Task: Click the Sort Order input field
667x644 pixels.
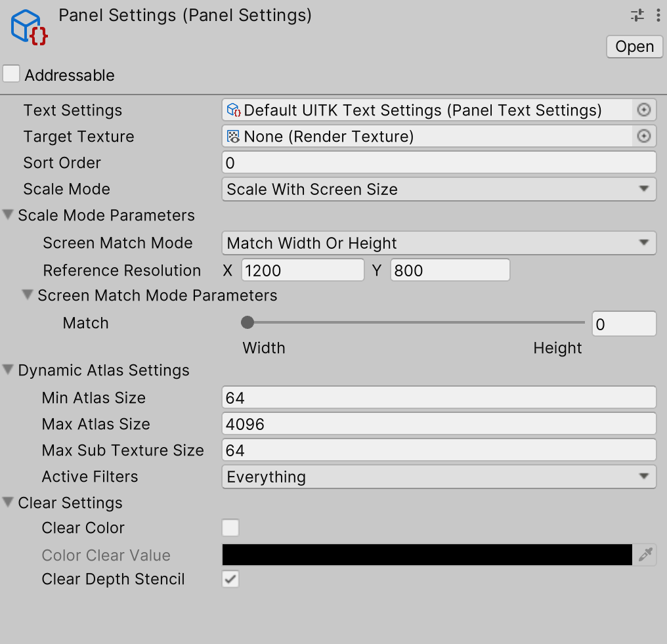Action: [439, 163]
